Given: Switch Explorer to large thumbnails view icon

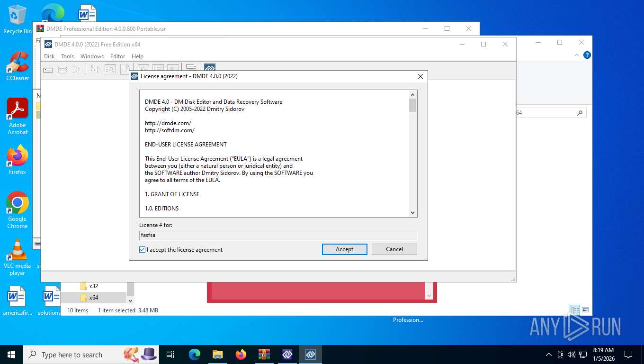Looking at the screenshot, I should click(x=585, y=310).
